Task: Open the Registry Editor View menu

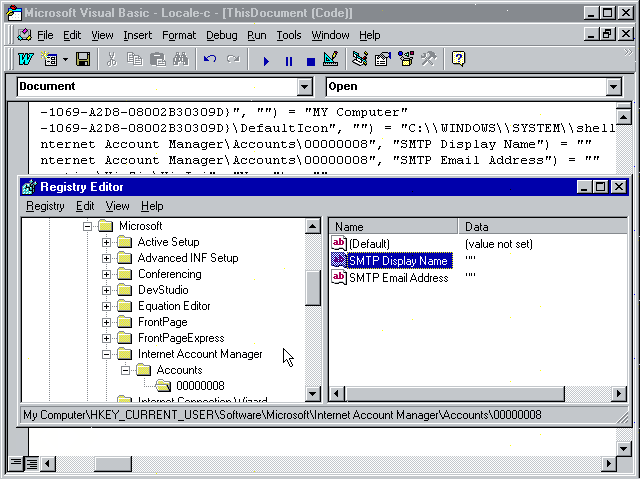Action: click(118, 206)
